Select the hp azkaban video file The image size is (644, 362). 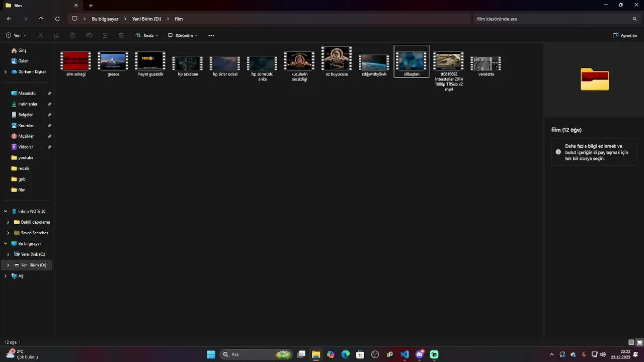coord(188,66)
